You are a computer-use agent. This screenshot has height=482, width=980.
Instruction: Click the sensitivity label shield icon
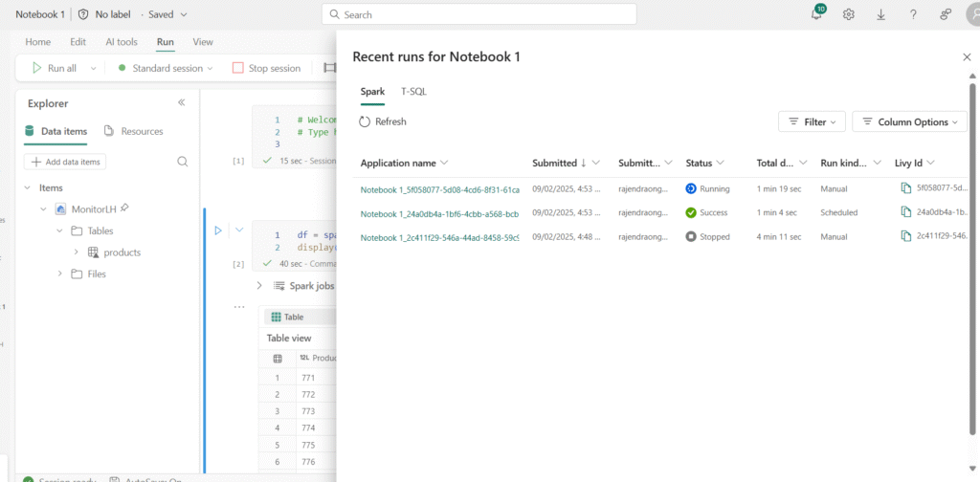(x=83, y=14)
